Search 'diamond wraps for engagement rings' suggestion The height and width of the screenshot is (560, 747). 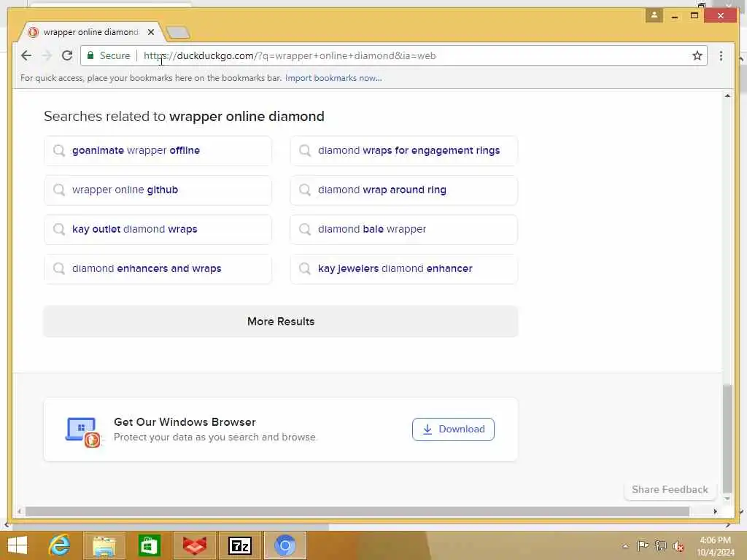(x=403, y=150)
